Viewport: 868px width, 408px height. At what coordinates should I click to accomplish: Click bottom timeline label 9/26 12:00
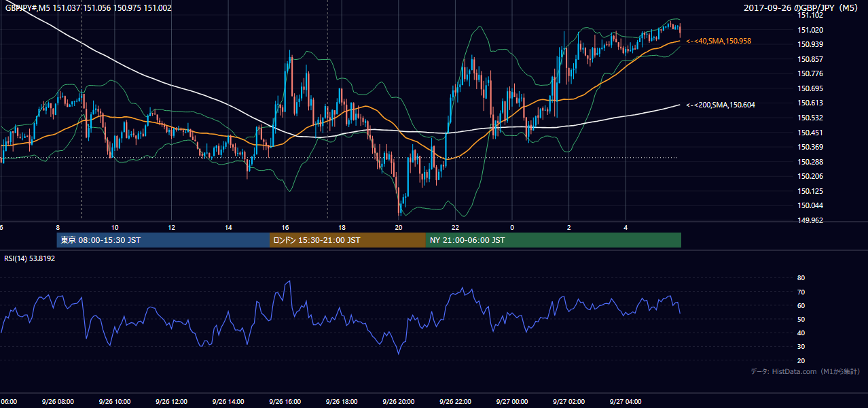coord(170,402)
